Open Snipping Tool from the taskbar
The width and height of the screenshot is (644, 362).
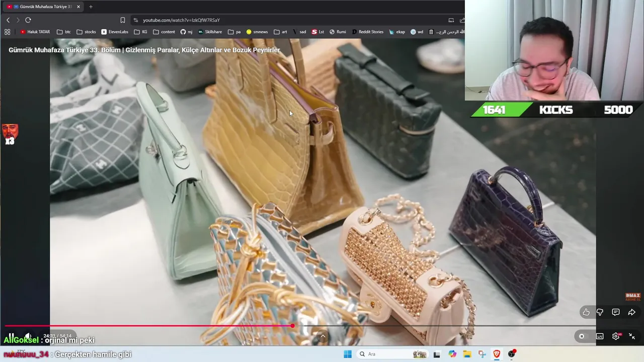(482, 354)
